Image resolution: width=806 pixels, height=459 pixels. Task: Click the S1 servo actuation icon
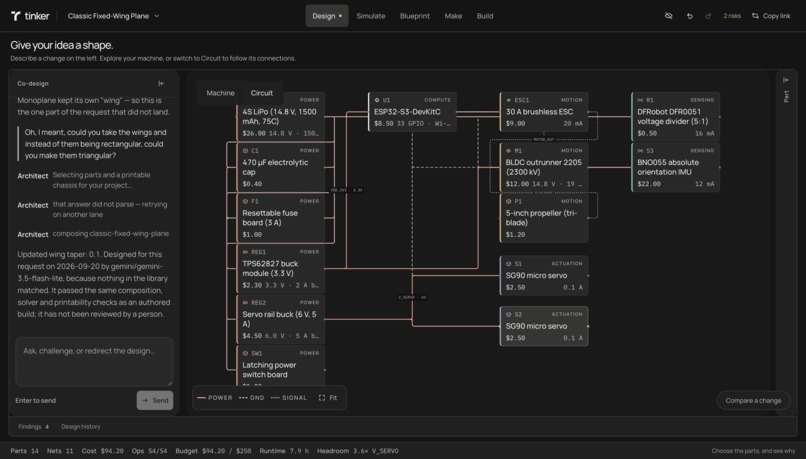click(x=509, y=264)
